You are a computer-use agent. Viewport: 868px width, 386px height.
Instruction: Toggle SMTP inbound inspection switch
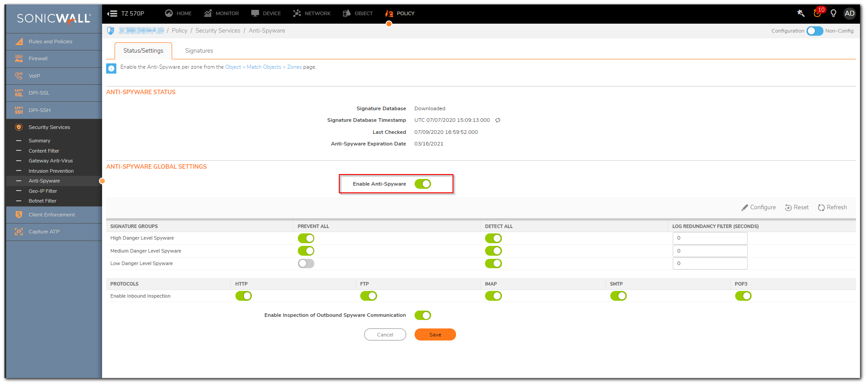(x=618, y=296)
